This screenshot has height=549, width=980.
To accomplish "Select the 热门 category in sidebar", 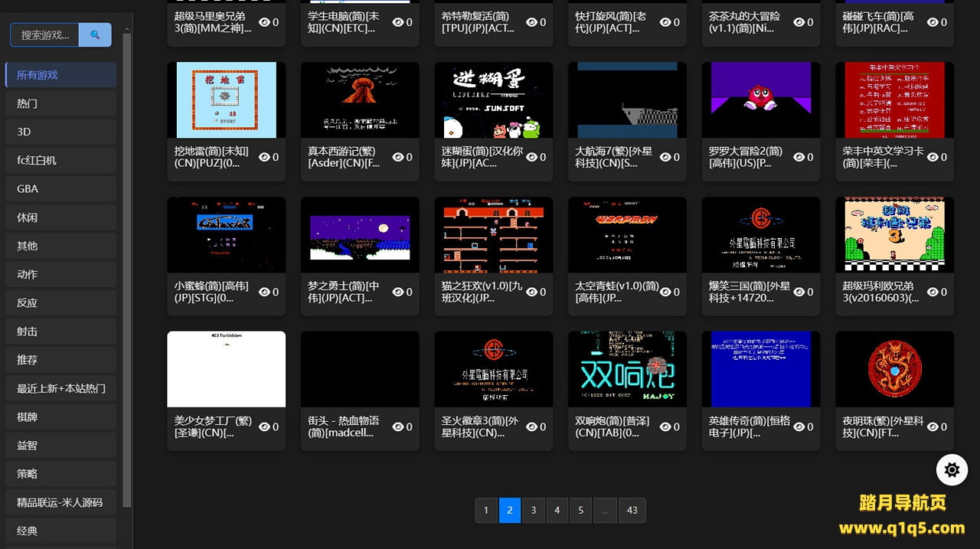I will pyautogui.click(x=60, y=103).
